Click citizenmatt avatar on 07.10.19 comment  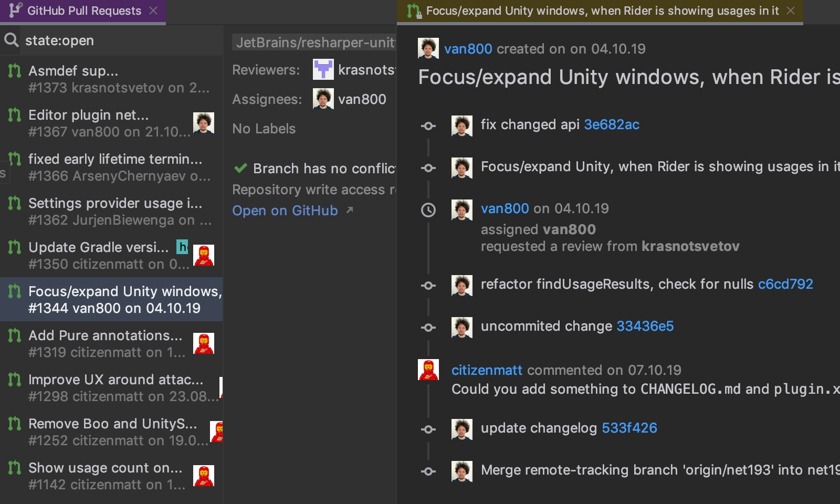428,370
